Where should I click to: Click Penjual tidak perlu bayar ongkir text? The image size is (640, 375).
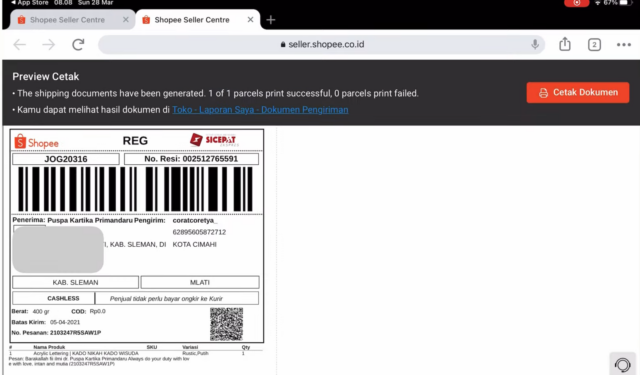166,299
